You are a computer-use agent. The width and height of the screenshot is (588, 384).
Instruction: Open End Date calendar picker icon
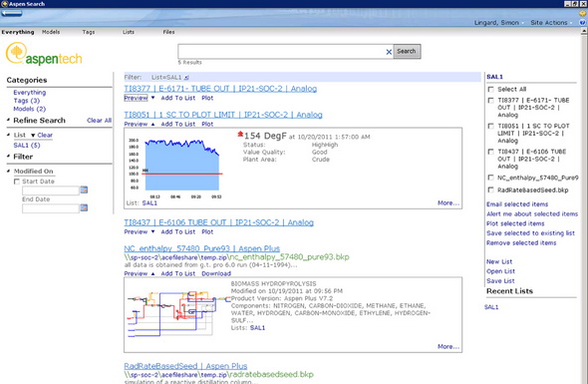coord(84,207)
